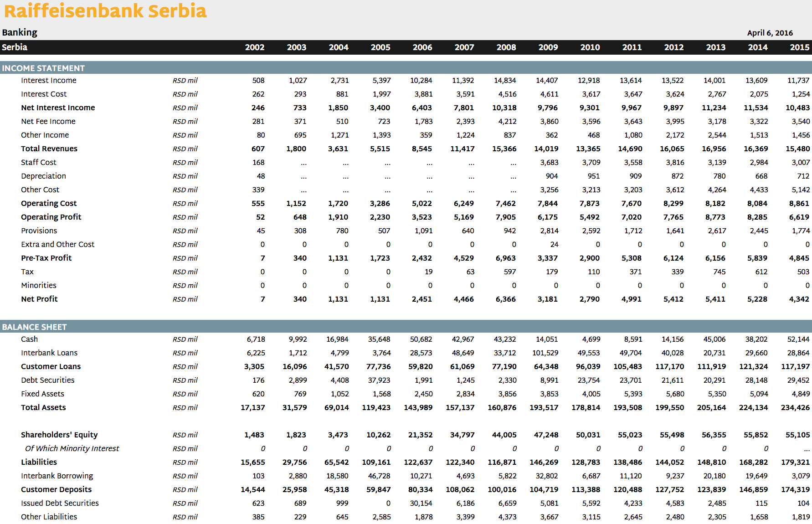Select the Interbank Loans row label

click(x=49, y=353)
